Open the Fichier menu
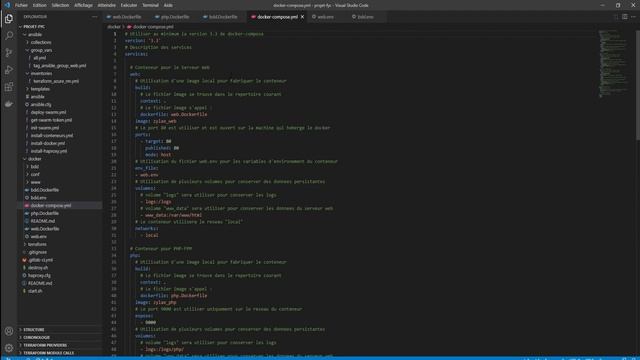Image resolution: width=640 pixels, height=360 pixels. 21,5
